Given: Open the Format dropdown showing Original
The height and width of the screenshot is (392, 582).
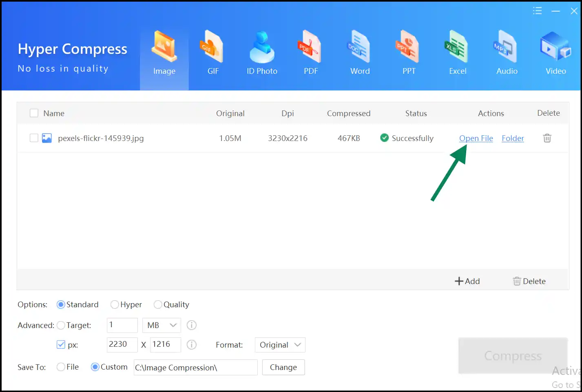Looking at the screenshot, I should point(280,345).
